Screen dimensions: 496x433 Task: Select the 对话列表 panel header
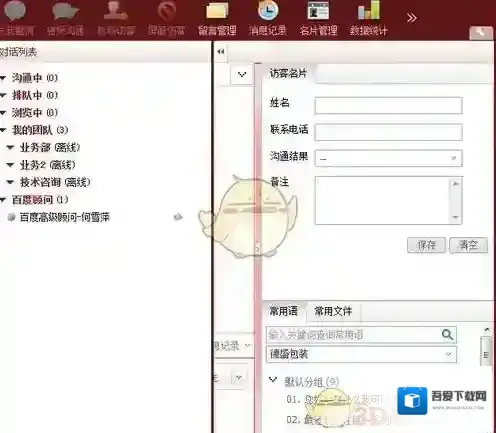(x=18, y=52)
